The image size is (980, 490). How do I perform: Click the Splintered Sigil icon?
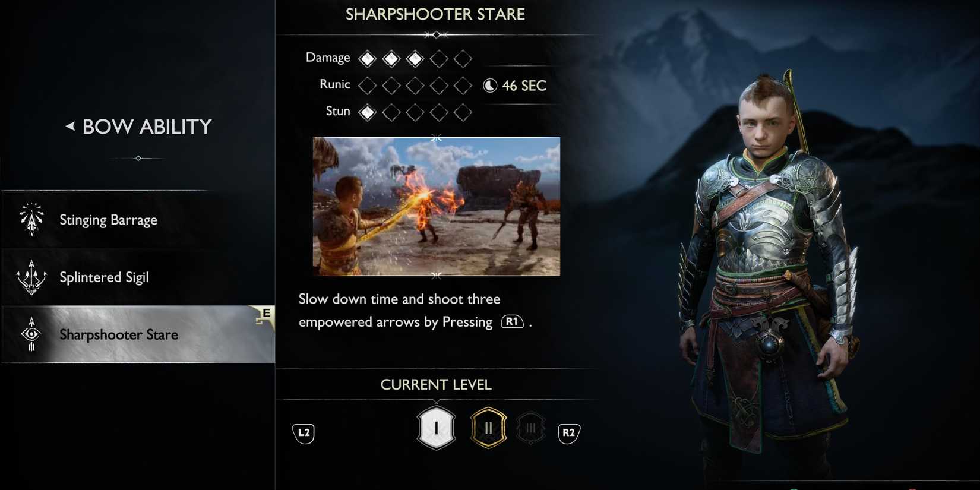pos(31,277)
